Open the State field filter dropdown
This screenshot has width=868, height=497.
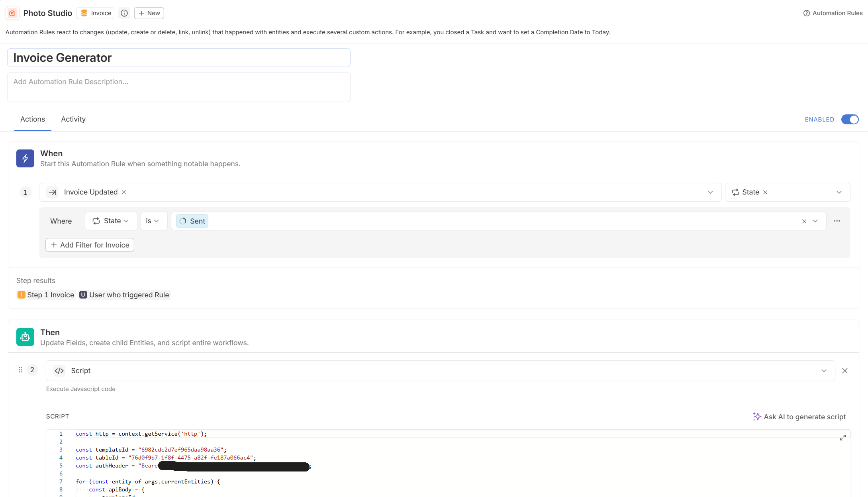tap(111, 221)
